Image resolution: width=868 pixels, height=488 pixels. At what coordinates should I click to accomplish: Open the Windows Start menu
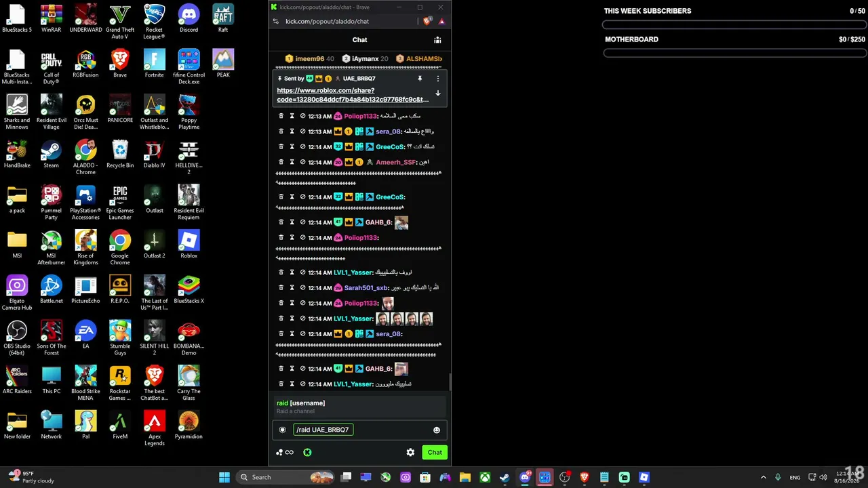click(224, 477)
